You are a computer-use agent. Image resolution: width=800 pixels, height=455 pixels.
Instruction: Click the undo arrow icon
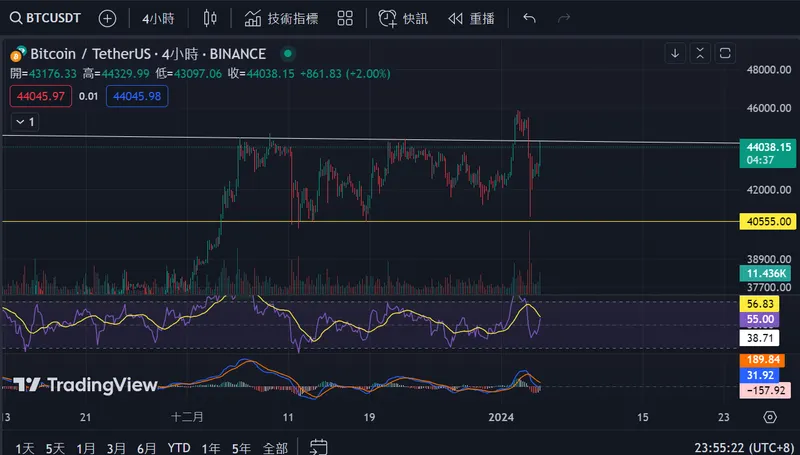tap(529, 18)
